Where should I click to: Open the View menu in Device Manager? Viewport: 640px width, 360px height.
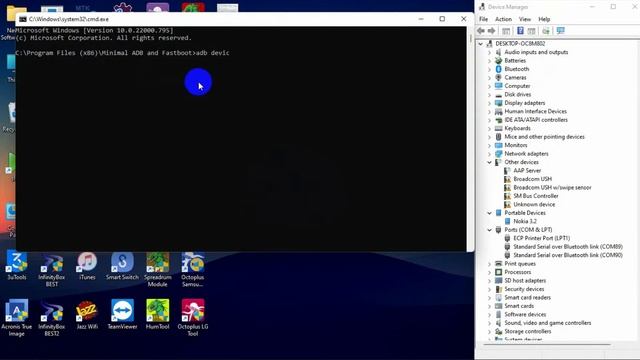click(525, 19)
